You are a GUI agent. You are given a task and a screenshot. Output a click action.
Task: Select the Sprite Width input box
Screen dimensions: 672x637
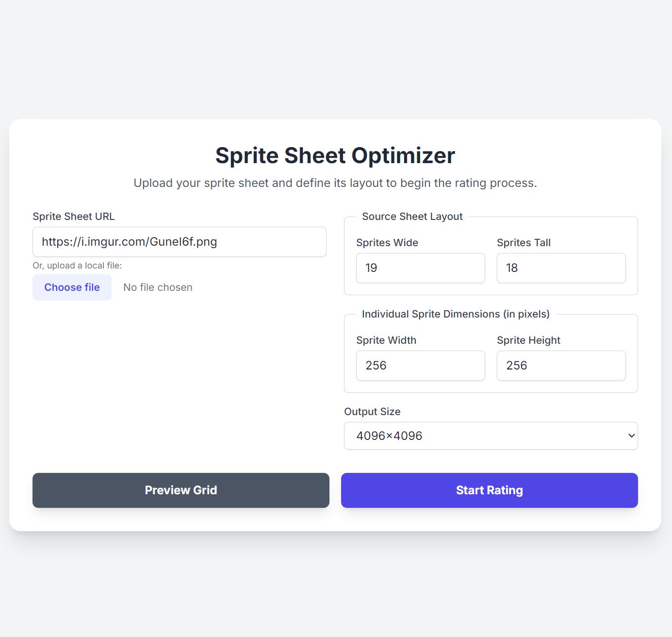(x=420, y=366)
